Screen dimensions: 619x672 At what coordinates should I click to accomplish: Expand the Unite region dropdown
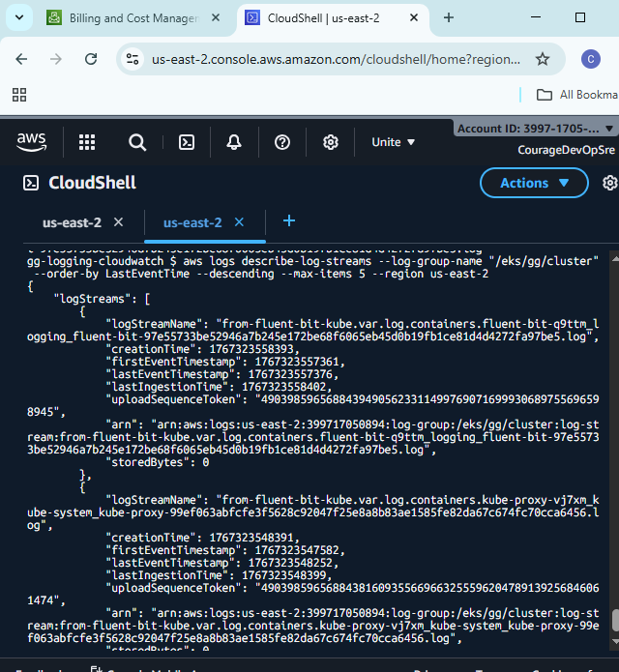tap(394, 142)
